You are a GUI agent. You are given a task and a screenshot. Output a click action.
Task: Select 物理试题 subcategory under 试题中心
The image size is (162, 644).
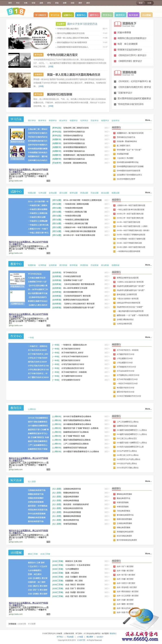click(32, 193)
